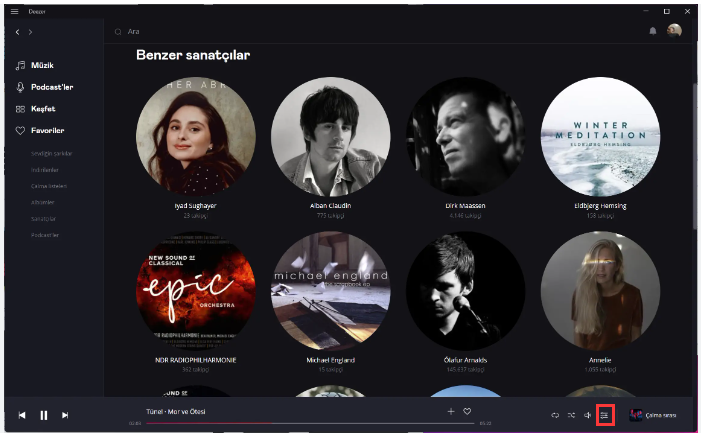Viewport: 701px width, 438px height.
Task: Seek within the track progress bar
Action: click(x=310, y=423)
